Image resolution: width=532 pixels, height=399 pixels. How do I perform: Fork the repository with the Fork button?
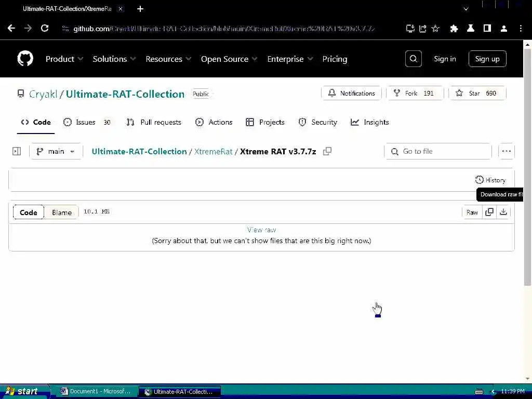pos(415,94)
